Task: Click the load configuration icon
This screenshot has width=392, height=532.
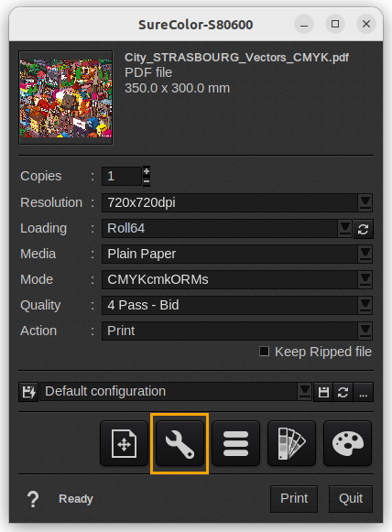Action: pos(28,392)
